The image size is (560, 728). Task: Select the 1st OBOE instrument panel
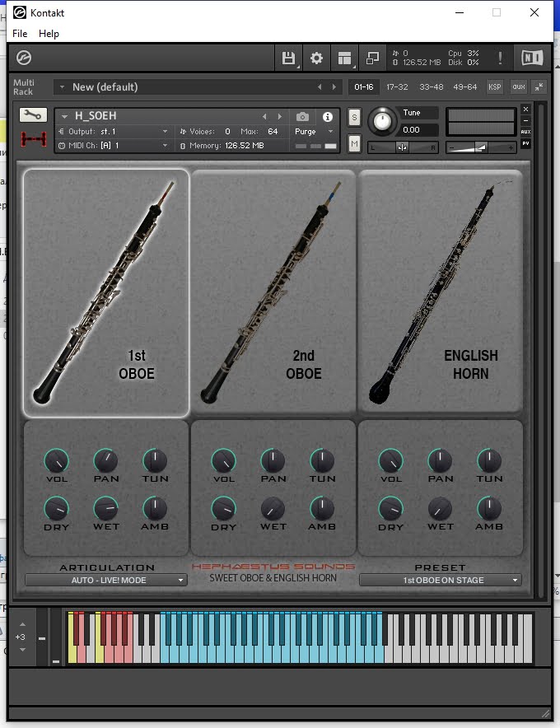coord(106,293)
